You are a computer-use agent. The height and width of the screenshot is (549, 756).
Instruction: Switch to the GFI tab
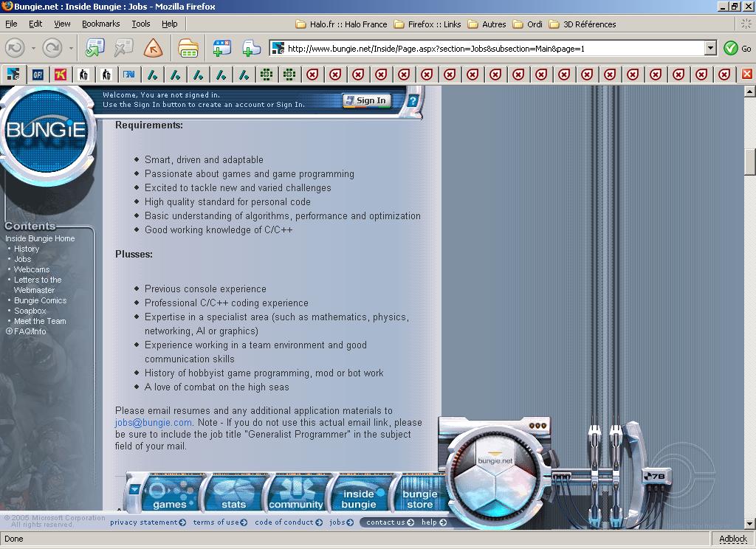(38, 75)
